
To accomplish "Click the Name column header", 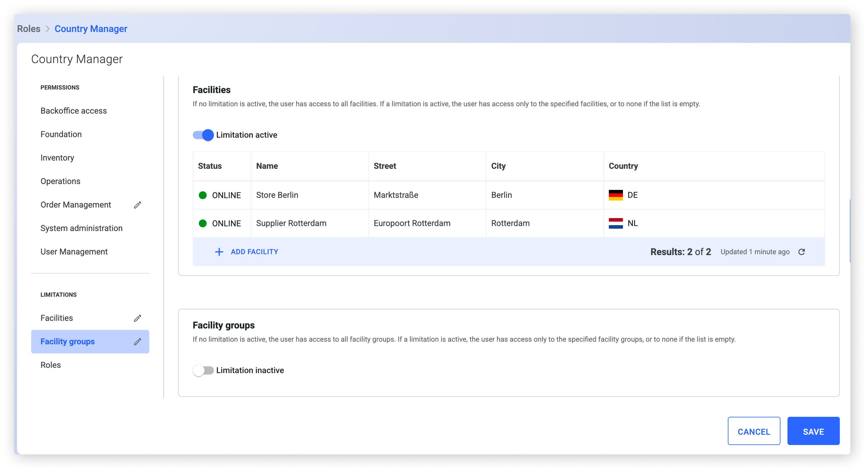I will click(267, 166).
